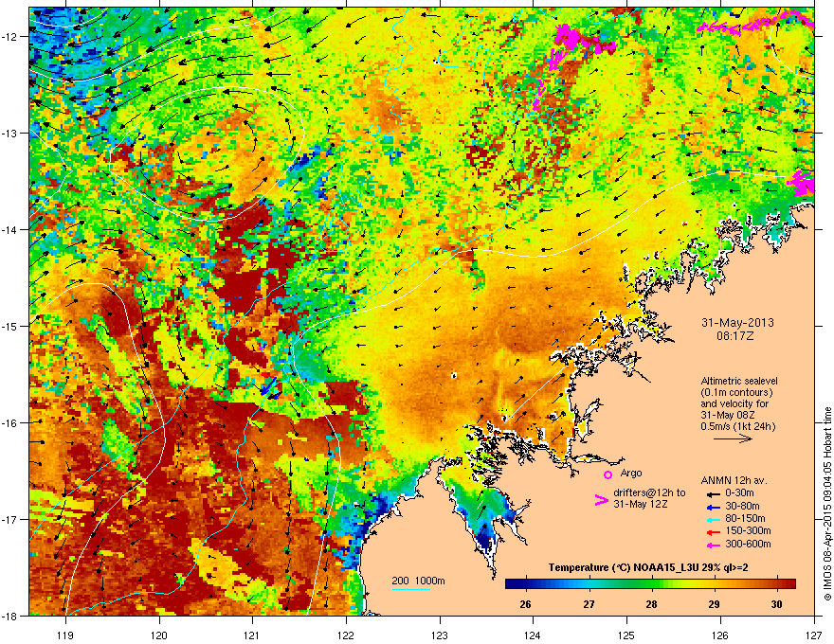Select the black 0-30m arrow in legend

[x=712, y=493]
